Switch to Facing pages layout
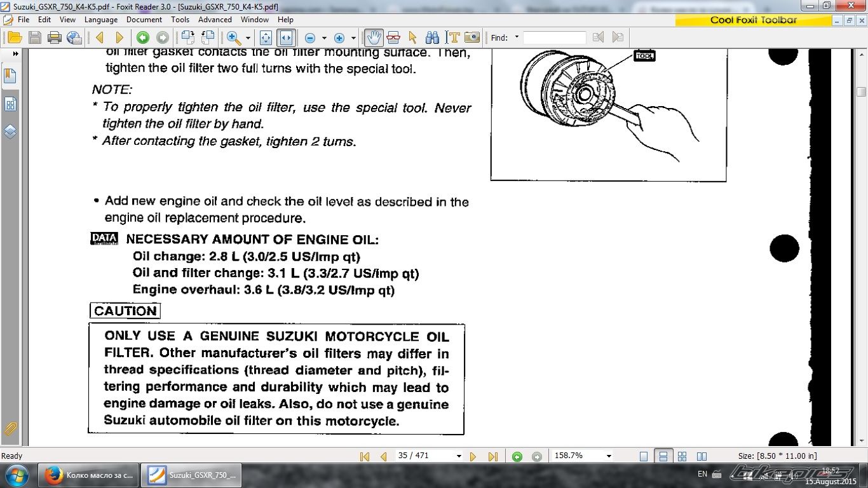Screen dimensions: 868x488 [702, 456]
